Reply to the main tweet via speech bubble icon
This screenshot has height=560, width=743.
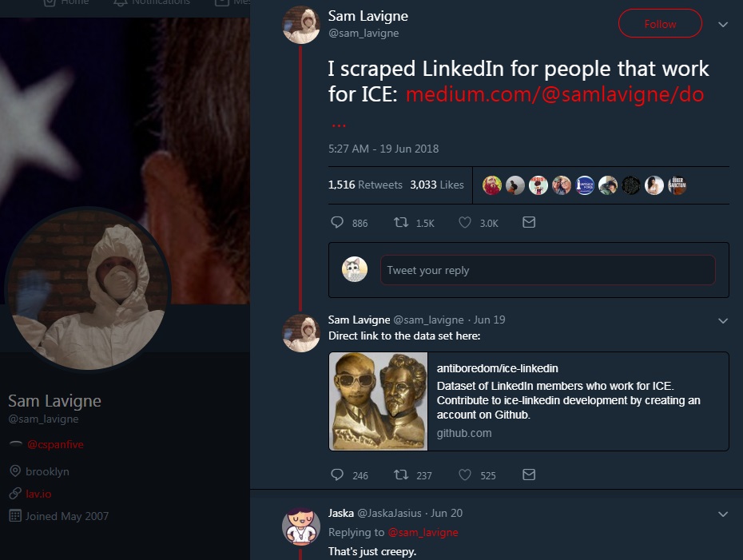point(337,223)
